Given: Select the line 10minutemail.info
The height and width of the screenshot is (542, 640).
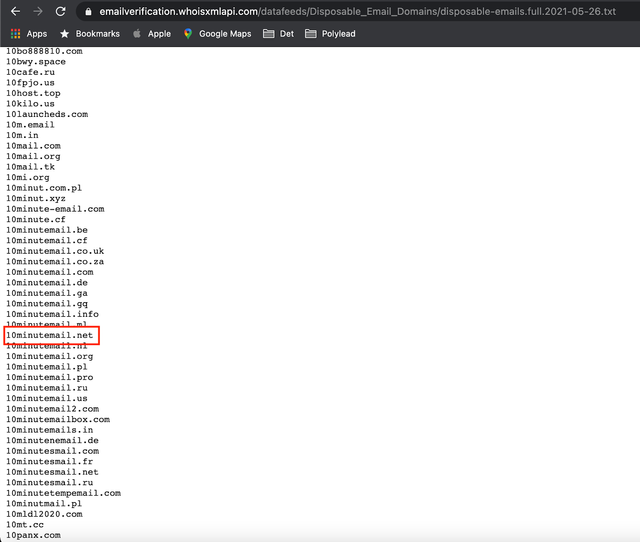Looking at the screenshot, I should click(x=52, y=314).
